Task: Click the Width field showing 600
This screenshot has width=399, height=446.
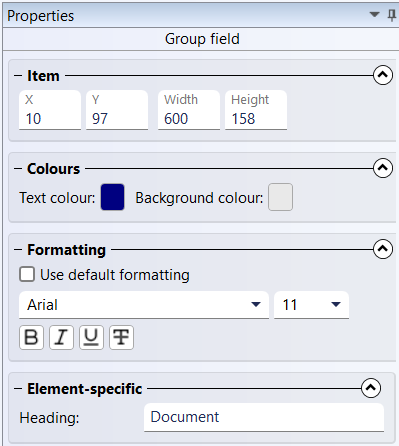Action: (189, 110)
